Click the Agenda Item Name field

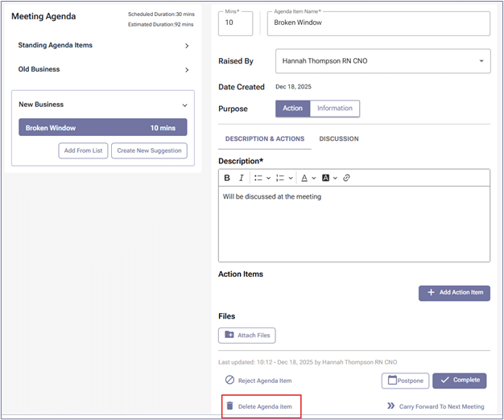378,23
